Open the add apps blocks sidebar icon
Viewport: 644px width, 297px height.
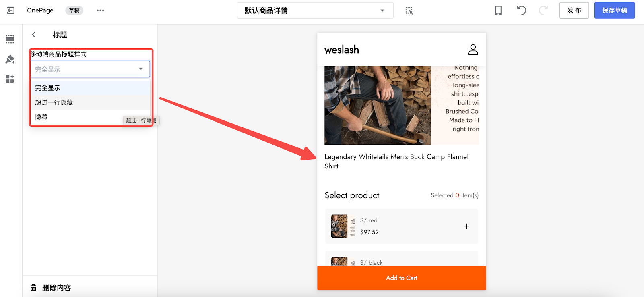click(x=10, y=79)
